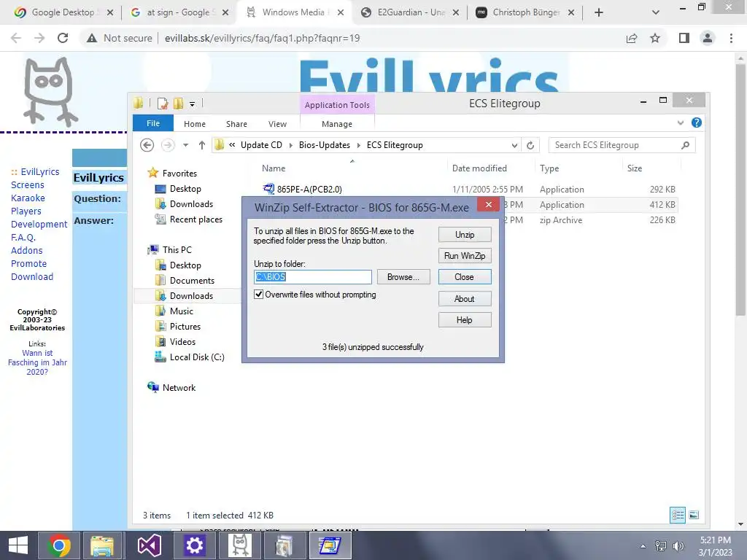This screenshot has width=747, height=560.
Task: Select Favorites in the navigation pane
Action: tap(179, 174)
